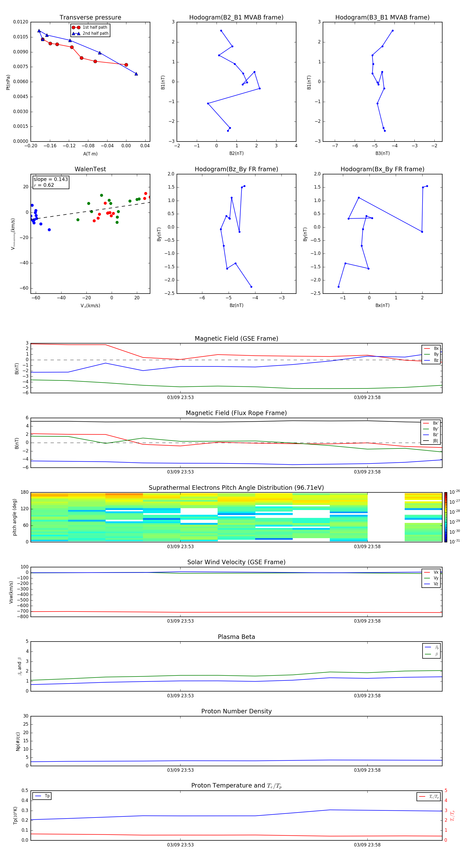
Task: Click the "Transverse pressure" plot title
Action: click(90, 18)
